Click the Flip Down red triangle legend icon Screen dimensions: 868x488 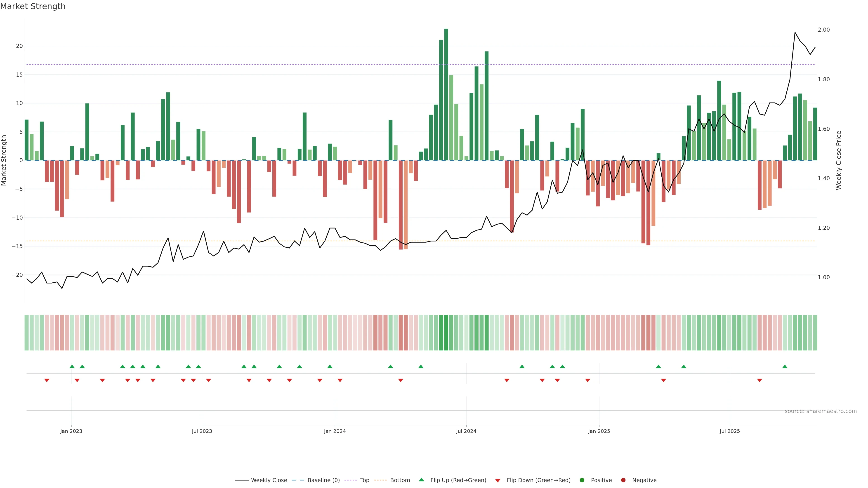coord(498,481)
